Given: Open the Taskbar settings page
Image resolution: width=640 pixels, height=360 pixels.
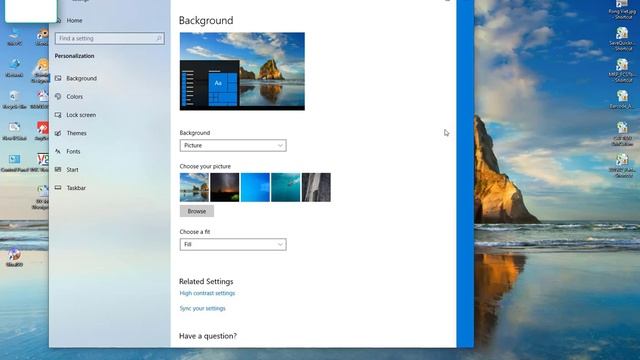Looking at the screenshot, I should pyautogui.click(x=76, y=188).
